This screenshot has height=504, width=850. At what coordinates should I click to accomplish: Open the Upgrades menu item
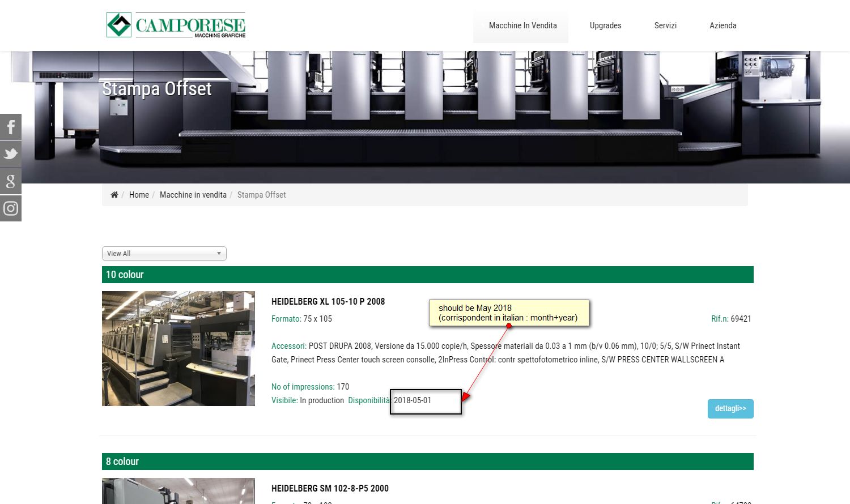pos(605,25)
